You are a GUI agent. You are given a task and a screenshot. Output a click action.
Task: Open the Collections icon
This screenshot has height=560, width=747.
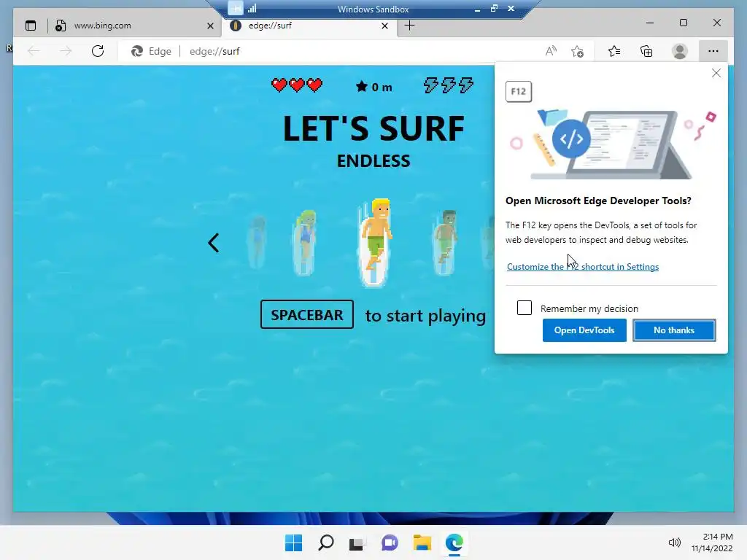pyautogui.click(x=646, y=51)
